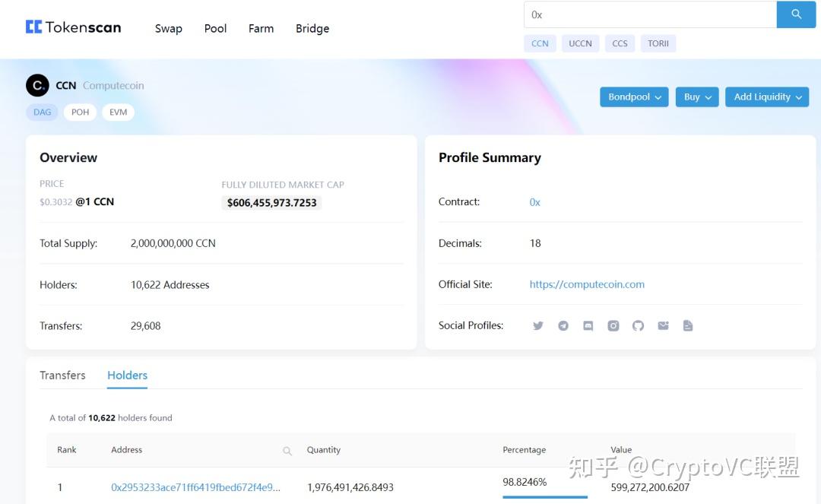Open the Buy dropdown
821x504 pixels.
pos(697,97)
